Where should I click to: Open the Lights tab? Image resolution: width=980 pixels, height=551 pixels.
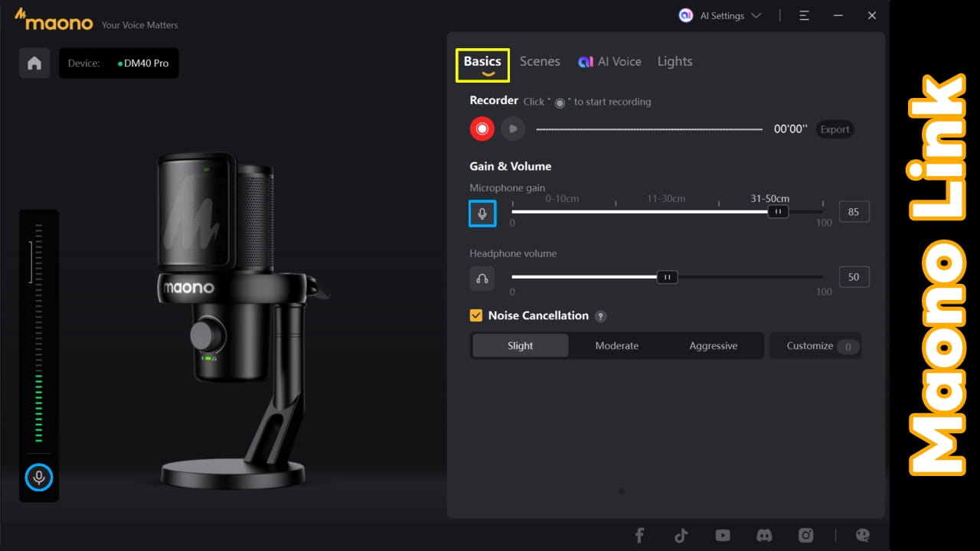pos(675,62)
